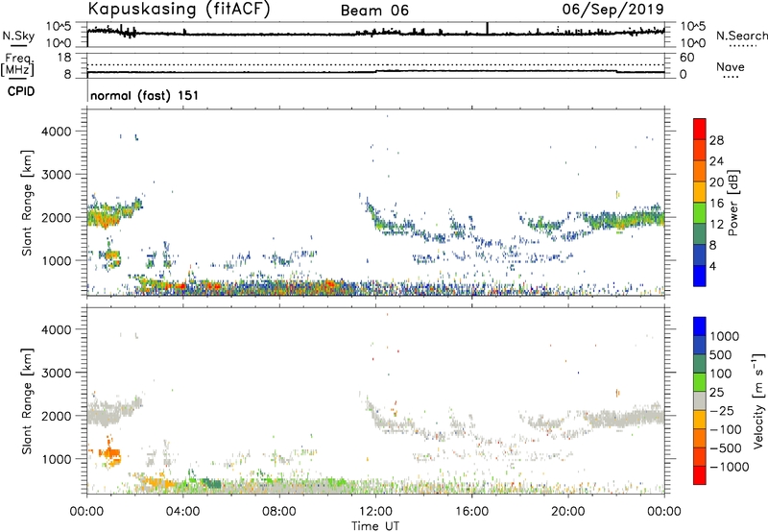
Task: Select the 'N.Sky' legend label
Action: click(x=18, y=36)
